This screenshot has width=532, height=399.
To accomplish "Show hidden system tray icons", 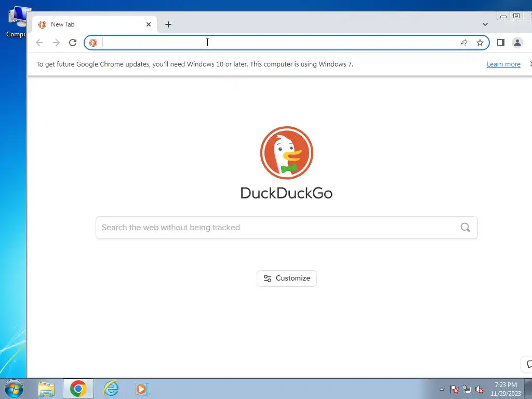I will point(442,389).
